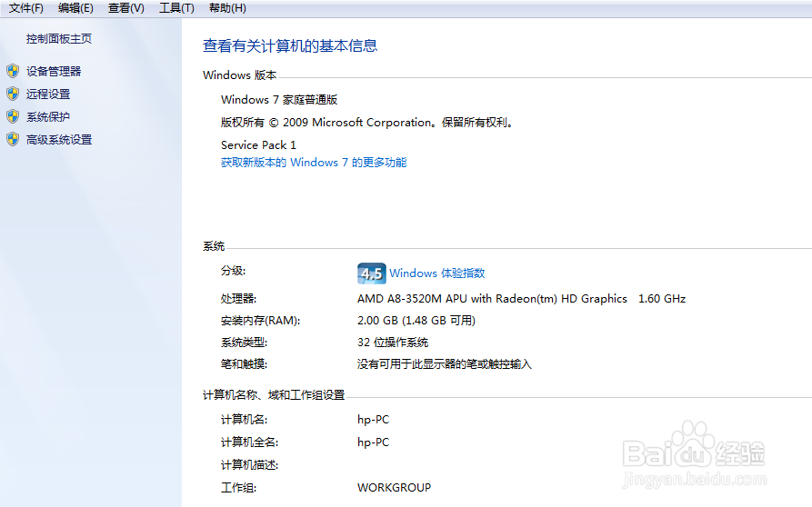This screenshot has width=812, height=507.
Task: Click the shield icon beside 远程设置
Action: (x=13, y=94)
